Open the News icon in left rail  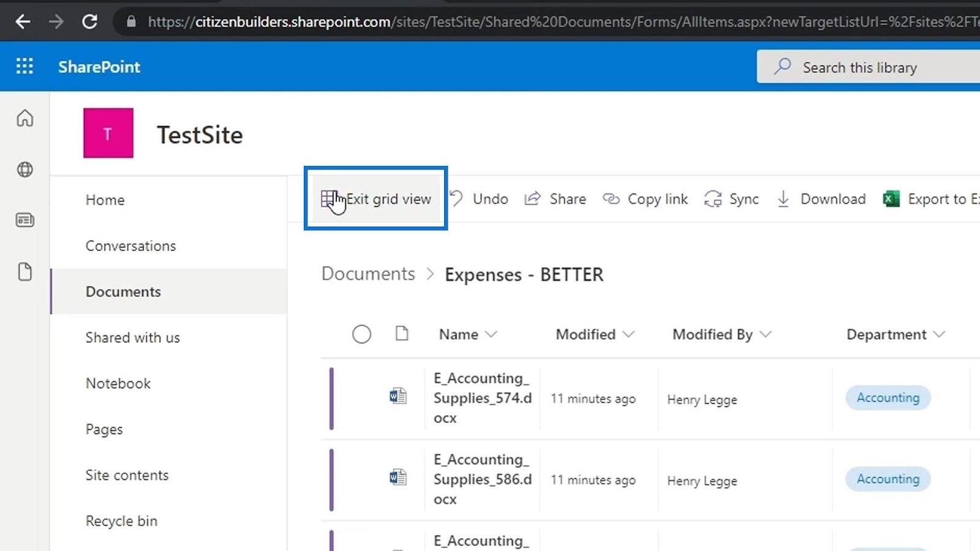coord(24,220)
